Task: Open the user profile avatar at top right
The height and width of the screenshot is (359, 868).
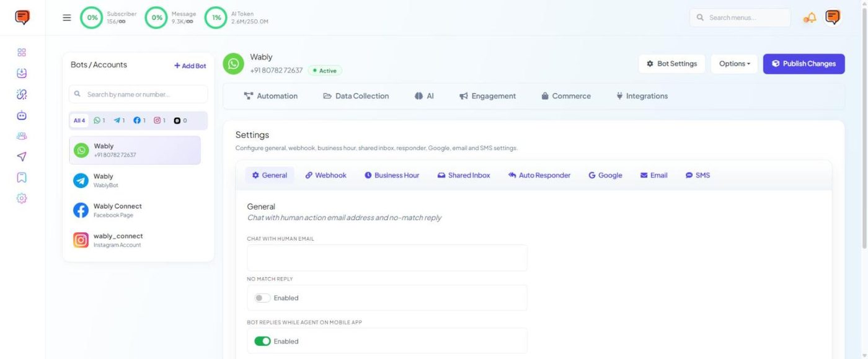Action: 833,17
